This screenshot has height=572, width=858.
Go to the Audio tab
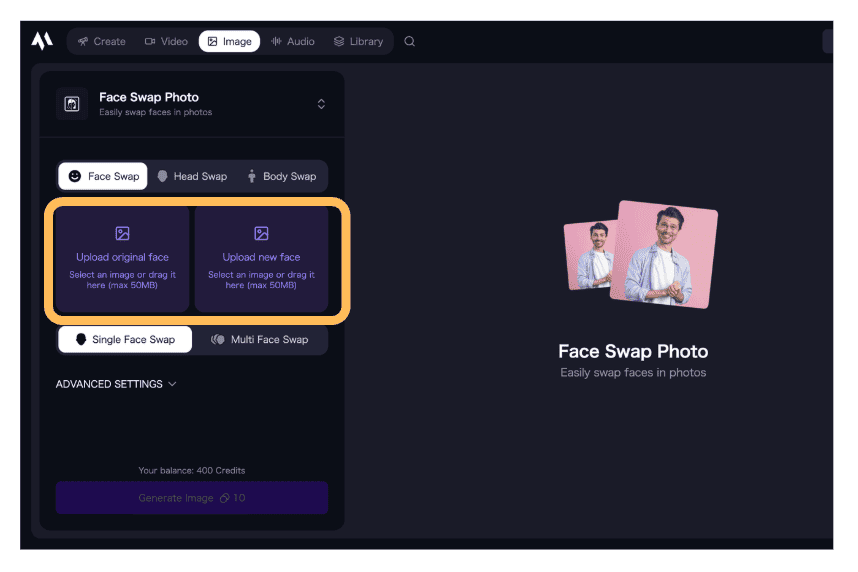[x=292, y=41]
